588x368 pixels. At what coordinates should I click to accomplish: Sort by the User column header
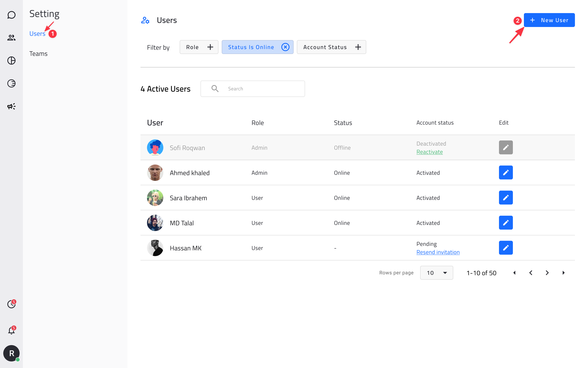155,123
